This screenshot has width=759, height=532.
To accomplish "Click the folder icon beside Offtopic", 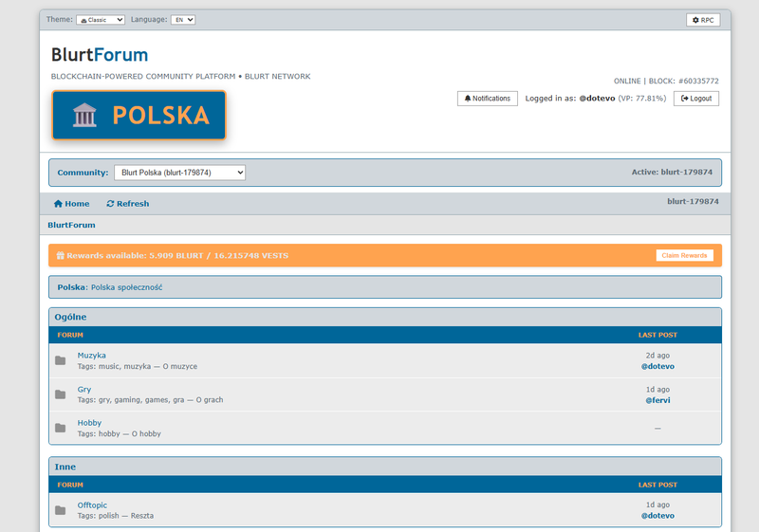I will [x=61, y=510].
